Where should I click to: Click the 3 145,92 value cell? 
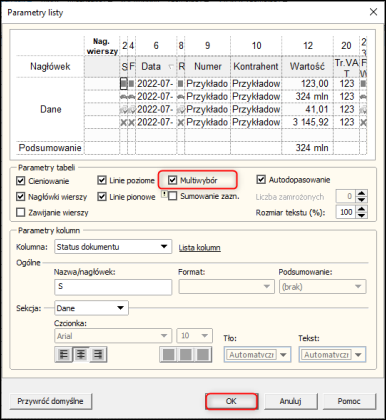tap(307, 122)
